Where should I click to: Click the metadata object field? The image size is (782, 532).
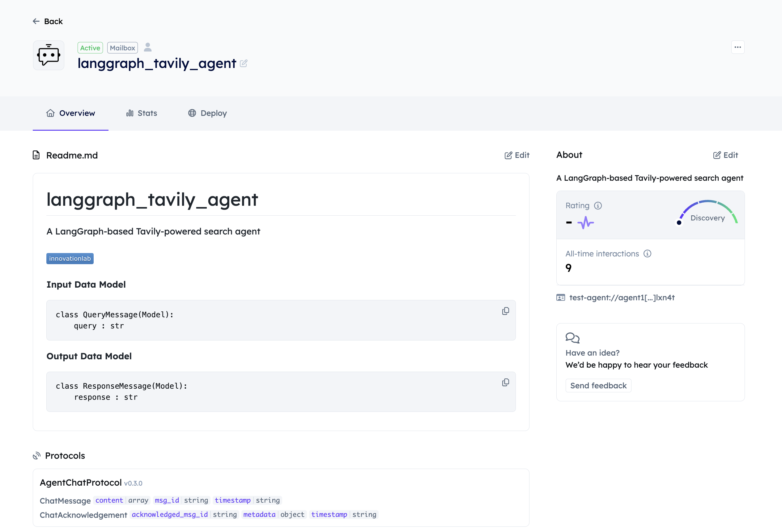click(x=274, y=514)
